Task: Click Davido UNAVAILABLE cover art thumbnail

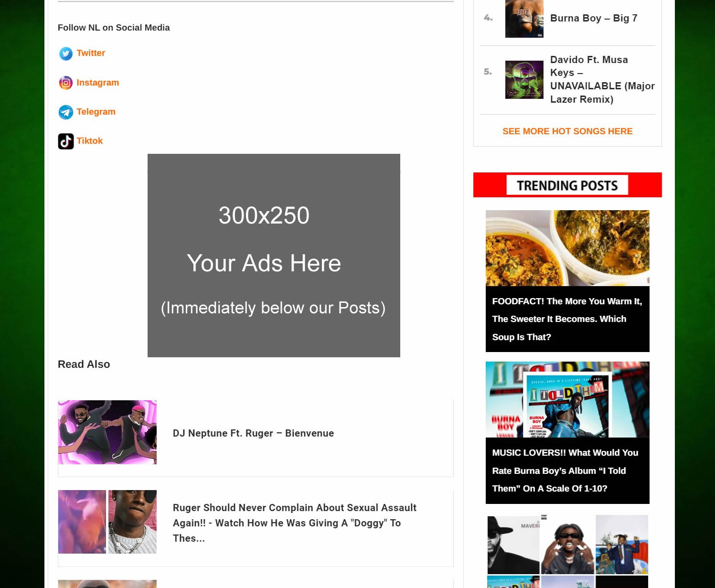Action: click(524, 80)
